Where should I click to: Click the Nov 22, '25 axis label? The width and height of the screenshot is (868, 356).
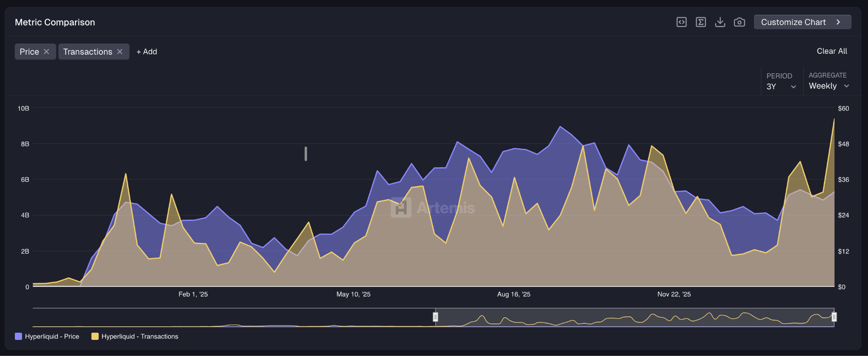pyautogui.click(x=674, y=294)
